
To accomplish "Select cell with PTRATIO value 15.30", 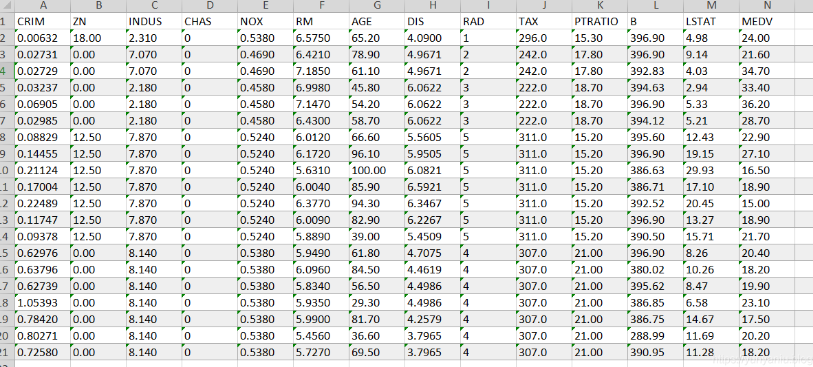I will [x=600, y=38].
